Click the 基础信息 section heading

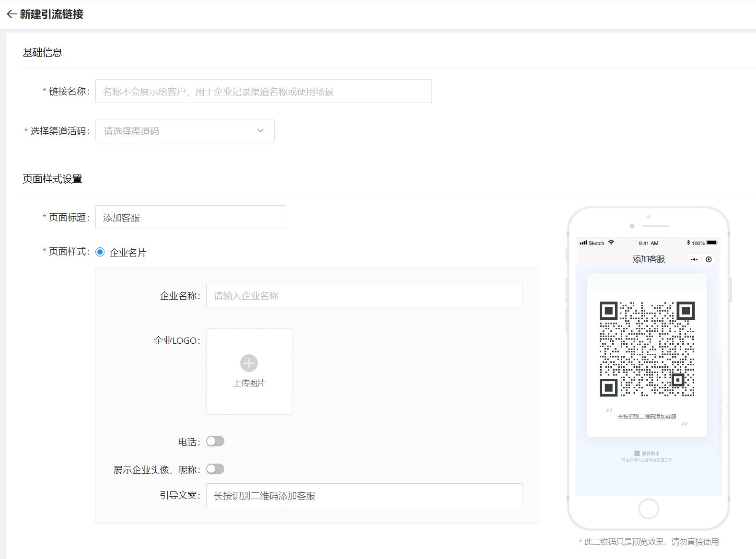(43, 52)
